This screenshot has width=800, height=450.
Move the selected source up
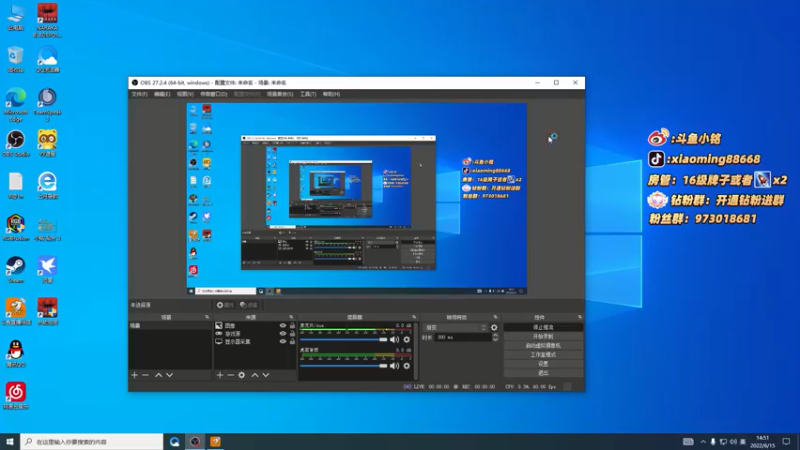coord(255,375)
